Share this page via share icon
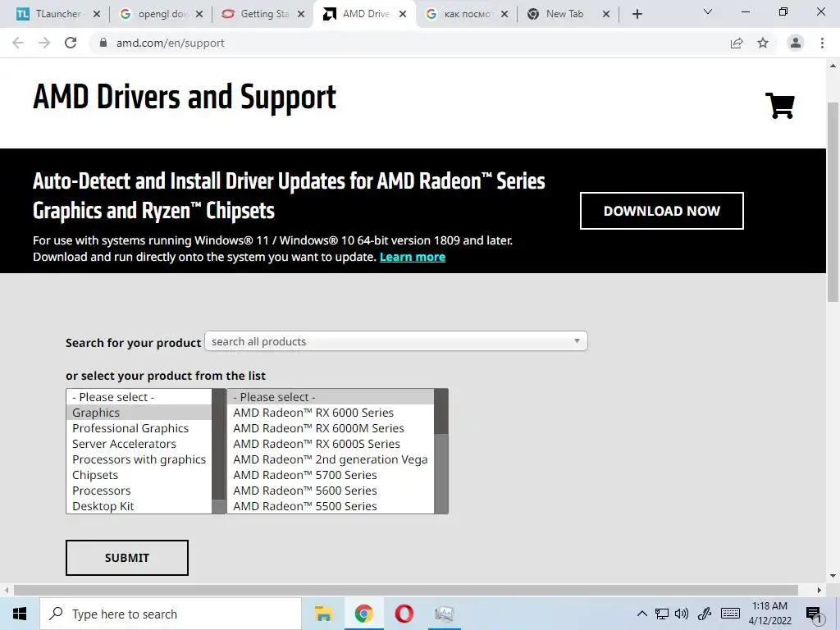The width and height of the screenshot is (840, 630). click(737, 43)
